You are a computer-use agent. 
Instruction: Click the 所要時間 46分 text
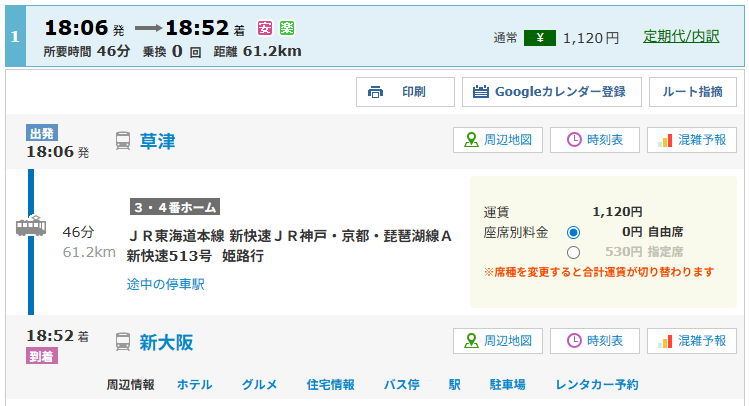point(87,52)
